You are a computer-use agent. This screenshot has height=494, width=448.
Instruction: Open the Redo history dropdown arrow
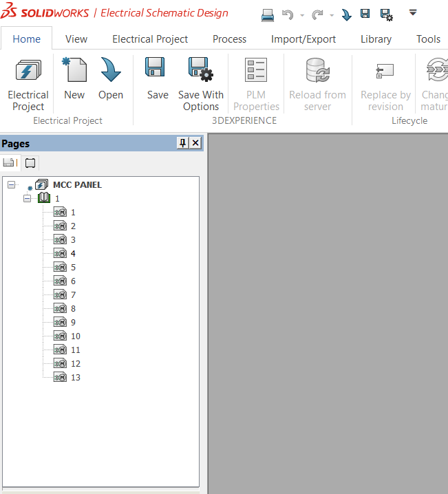(332, 15)
